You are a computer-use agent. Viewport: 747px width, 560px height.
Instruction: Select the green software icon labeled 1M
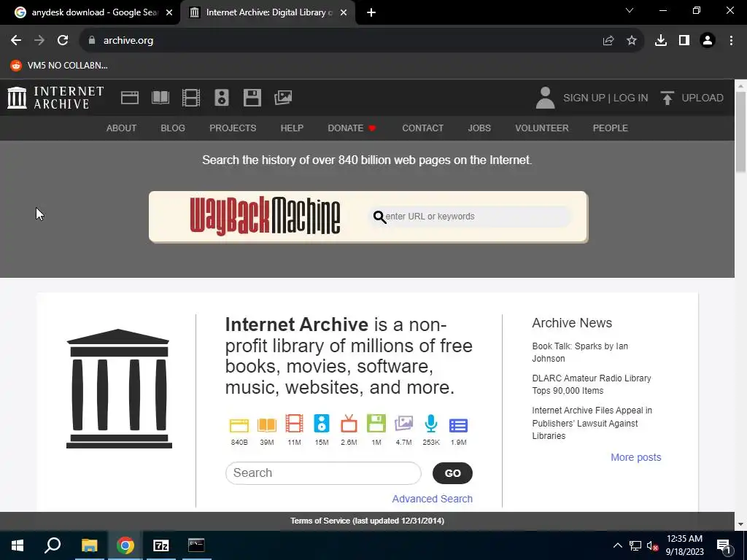click(376, 424)
